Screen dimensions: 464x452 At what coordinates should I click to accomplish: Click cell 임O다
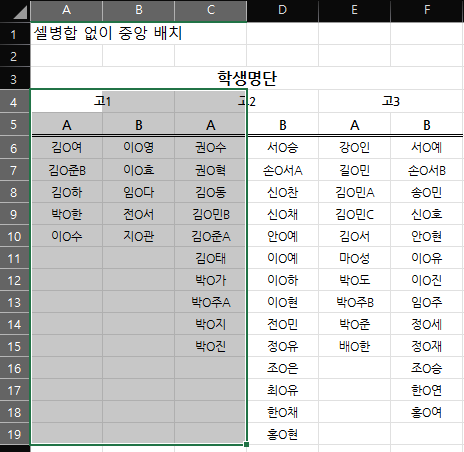tap(138, 192)
